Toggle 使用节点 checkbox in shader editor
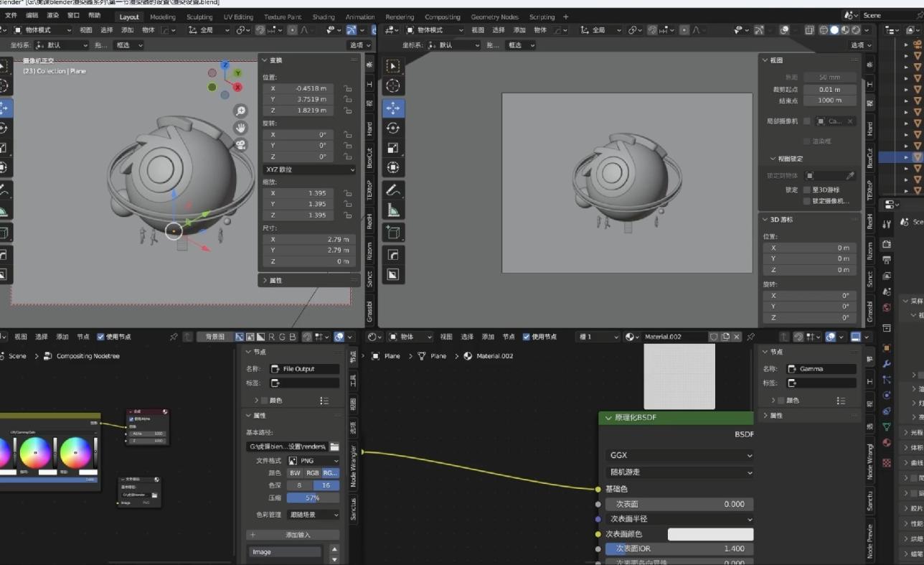 [x=527, y=337]
